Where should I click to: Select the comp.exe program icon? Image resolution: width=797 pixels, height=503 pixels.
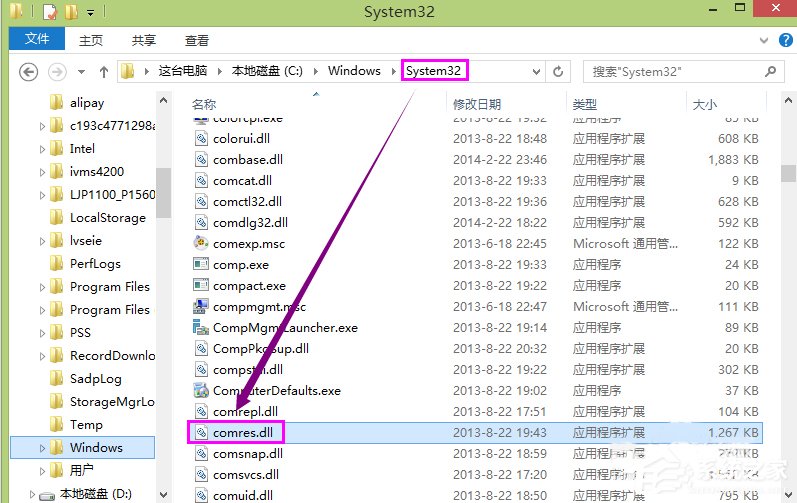[x=201, y=264]
